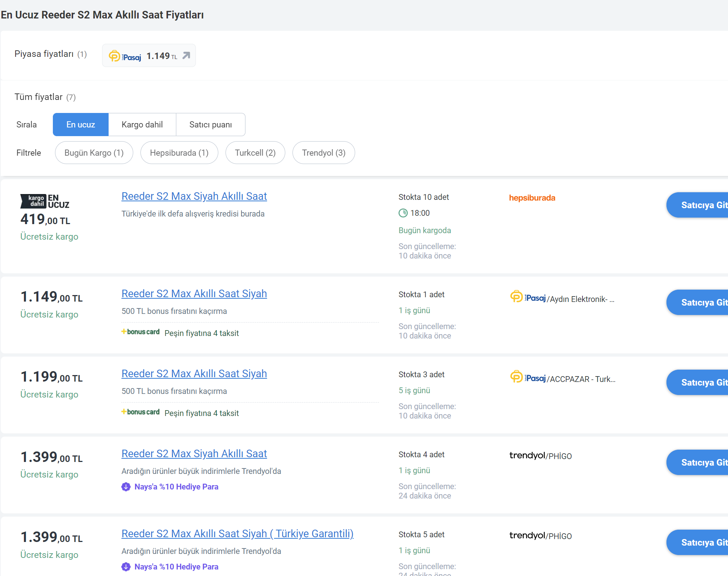
Task: Toggle the Turkcell filter chip
Action: point(255,153)
